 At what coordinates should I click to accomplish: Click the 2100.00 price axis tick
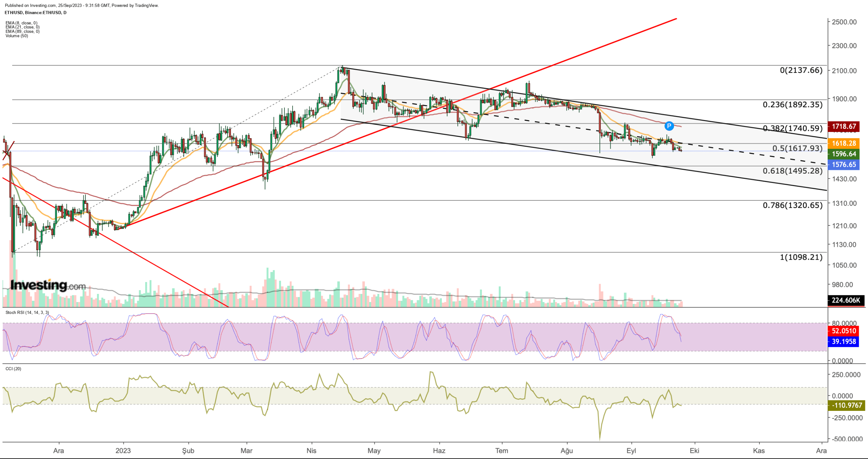(x=844, y=71)
